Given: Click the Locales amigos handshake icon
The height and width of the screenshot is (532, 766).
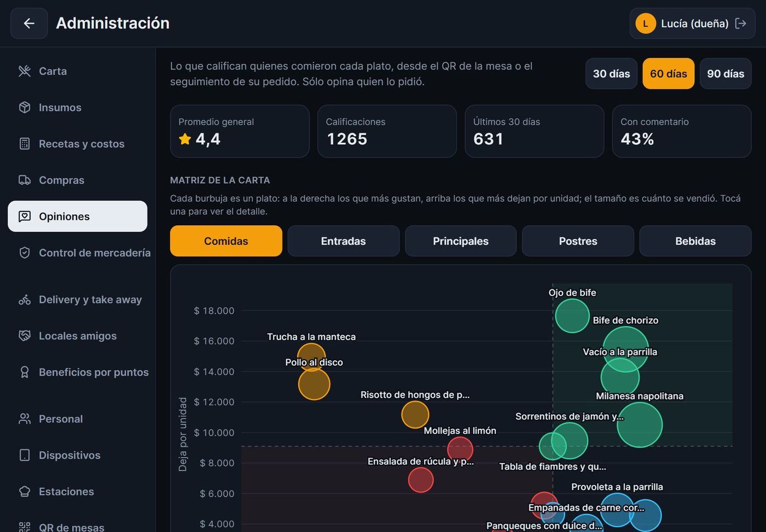Looking at the screenshot, I should [25, 336].
